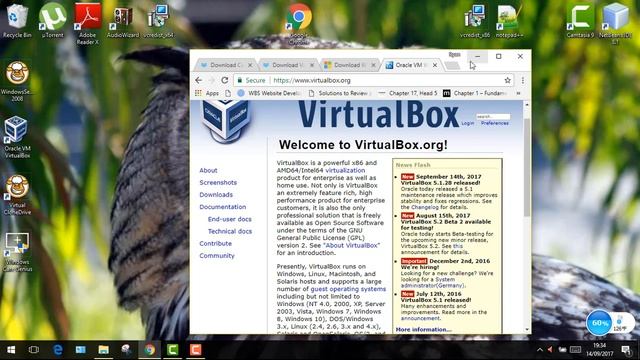Image resolution: width=640 pixels, height=360 pixels.
Task: Click the page vertical scrollbar thumb
Action: coord(527,167)
